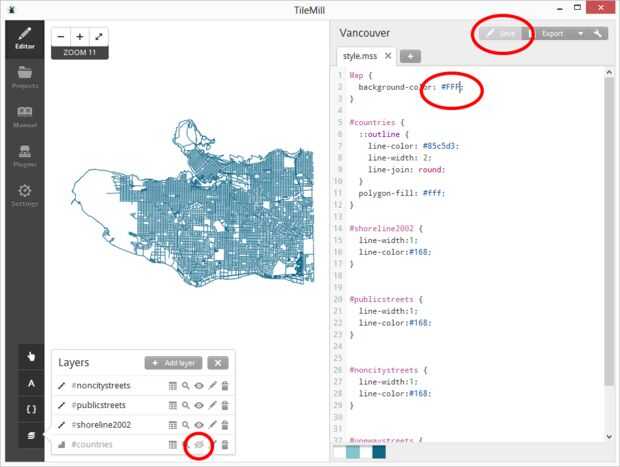Switch to the style.mss tab
620x467 pixels.
[x=360, y=56]
